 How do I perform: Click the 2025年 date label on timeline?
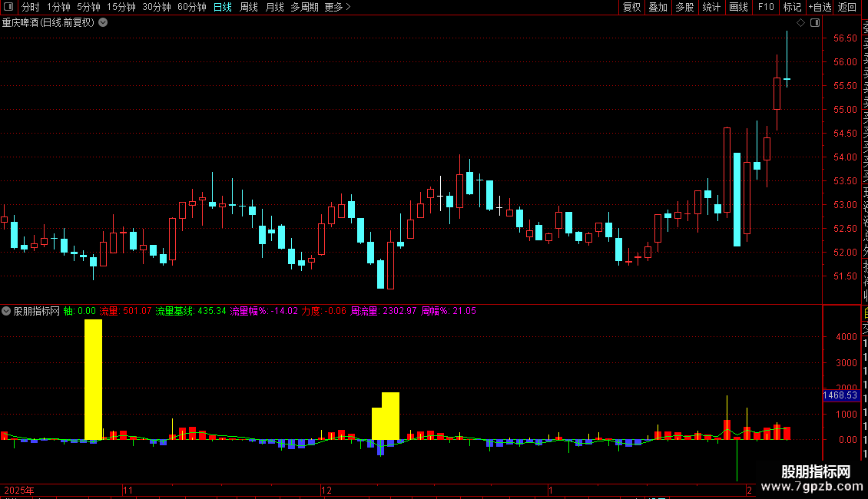pos(19,490)
